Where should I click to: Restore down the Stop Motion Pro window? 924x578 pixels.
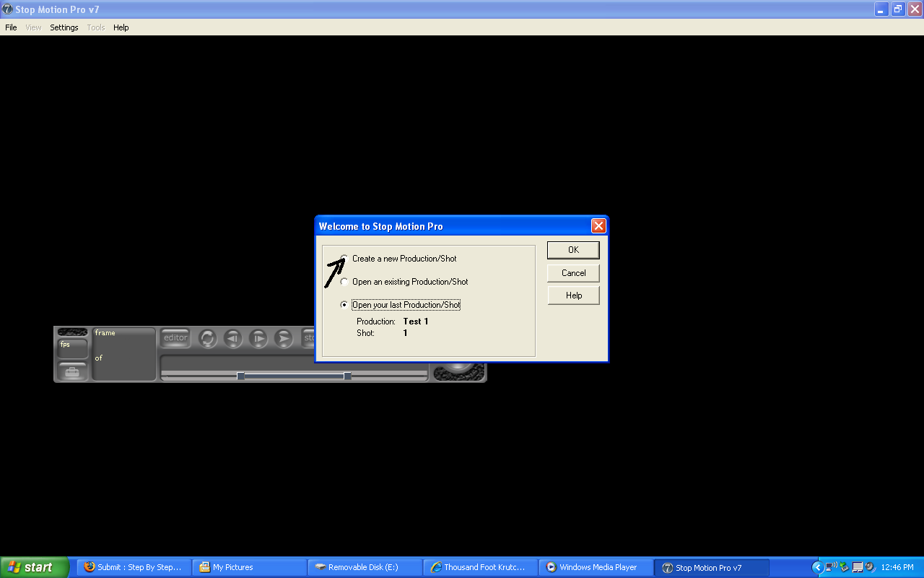[897, 9]
